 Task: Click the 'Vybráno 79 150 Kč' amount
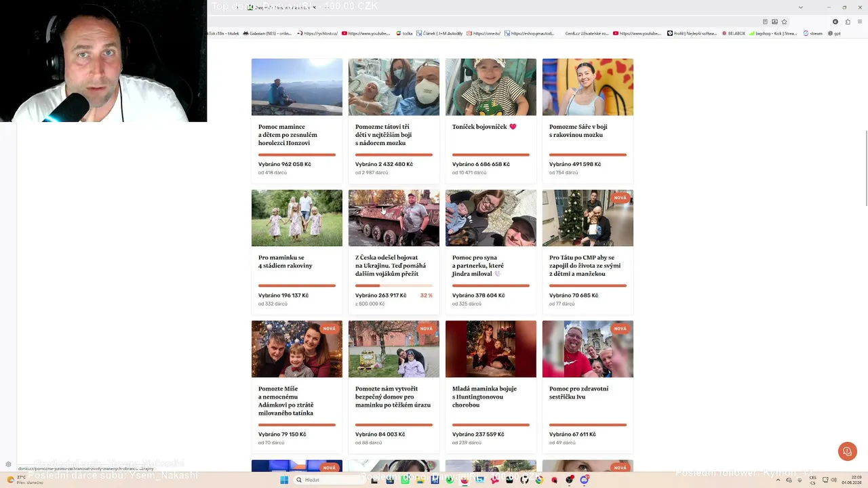click(x=282, y=434)
